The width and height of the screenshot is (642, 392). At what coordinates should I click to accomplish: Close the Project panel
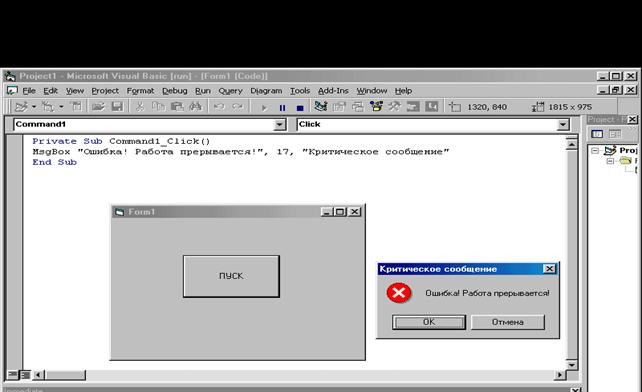coord(633,119)
